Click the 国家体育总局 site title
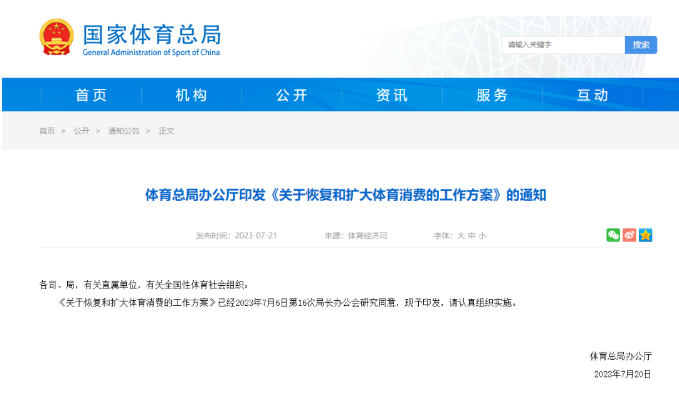 tap(152, 34)
